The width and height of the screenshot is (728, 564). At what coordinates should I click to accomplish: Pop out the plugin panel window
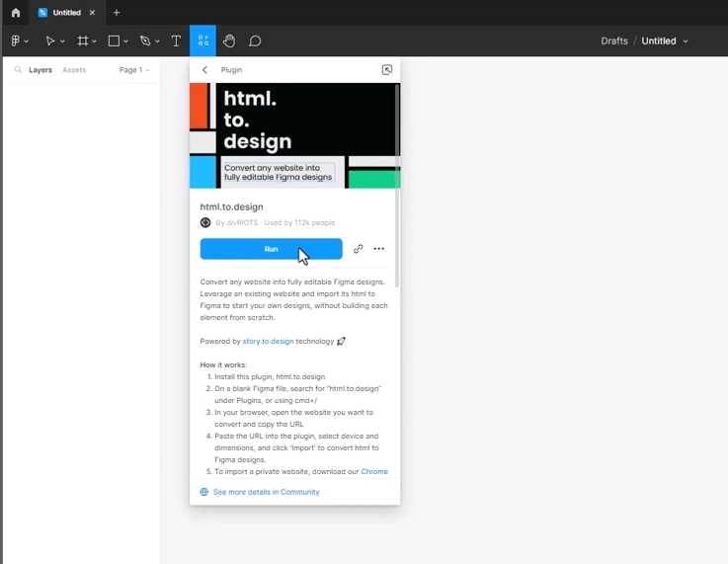tap(387, 69)
